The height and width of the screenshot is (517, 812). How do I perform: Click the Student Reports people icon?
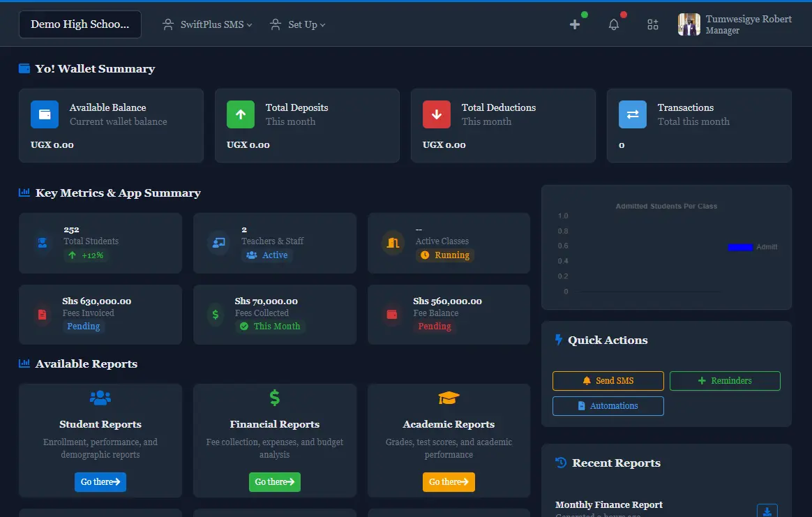pyautogui.click(x=100, y=397)
